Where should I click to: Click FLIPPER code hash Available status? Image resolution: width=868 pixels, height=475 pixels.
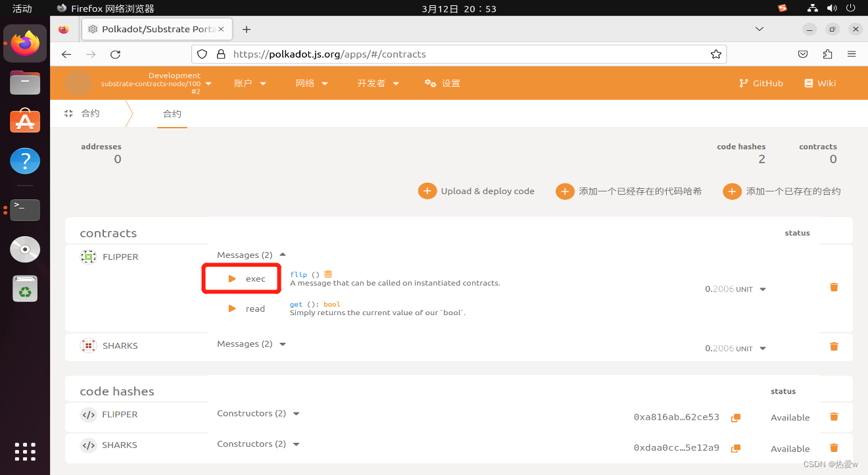click(x=790, y=418)
